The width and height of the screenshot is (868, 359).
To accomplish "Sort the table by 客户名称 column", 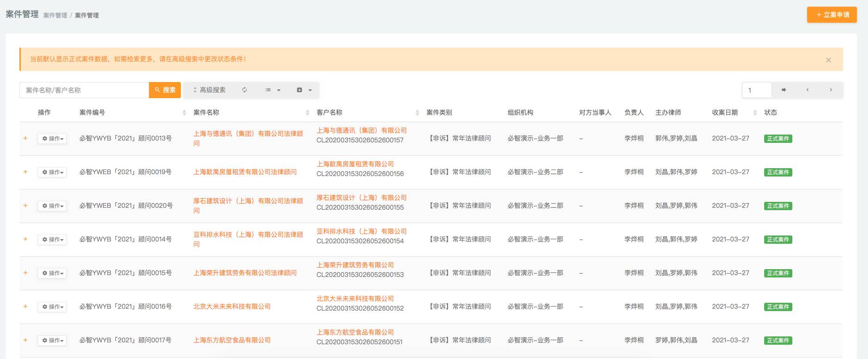I will tap(417, 112).
